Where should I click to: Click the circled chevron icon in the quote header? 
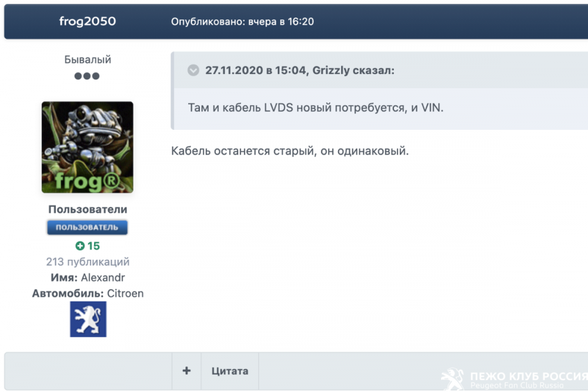[x=193, y=70]
